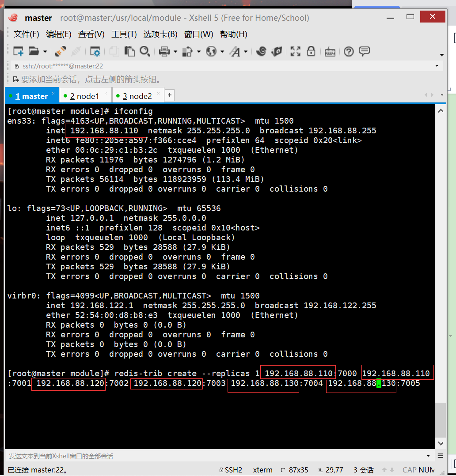Expand the Open folder dropdown arrow
The image size is (456, 476).
[45, 52]
